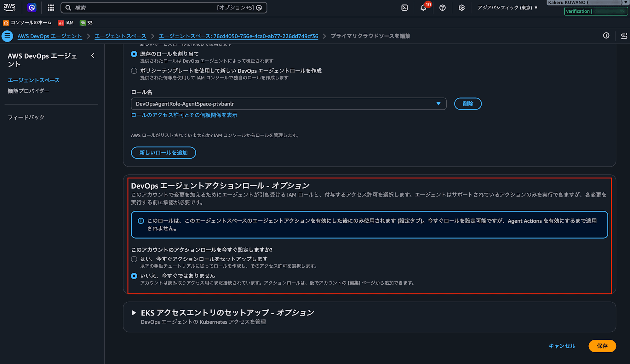Go to AWS DevOps Agent breadcrumb

click(50, 36)
